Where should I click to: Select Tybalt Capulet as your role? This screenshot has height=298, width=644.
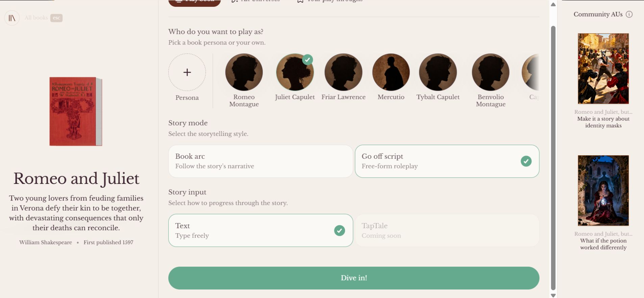coord(438,72)
